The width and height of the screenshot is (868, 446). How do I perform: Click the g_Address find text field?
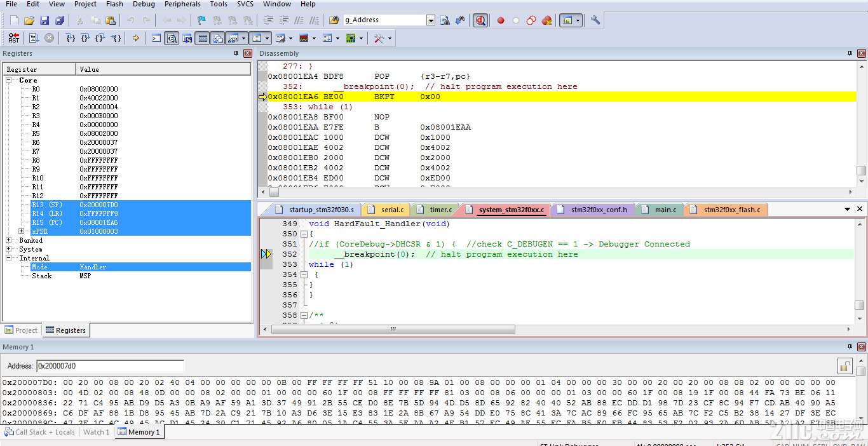(x=385, y=20)
